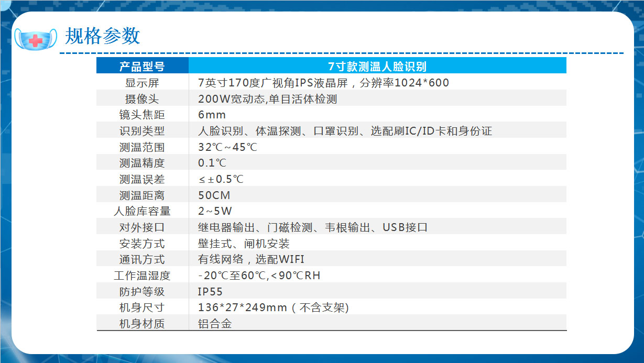Click the 继电器输出、门磁检测 interfaces value

313,227
